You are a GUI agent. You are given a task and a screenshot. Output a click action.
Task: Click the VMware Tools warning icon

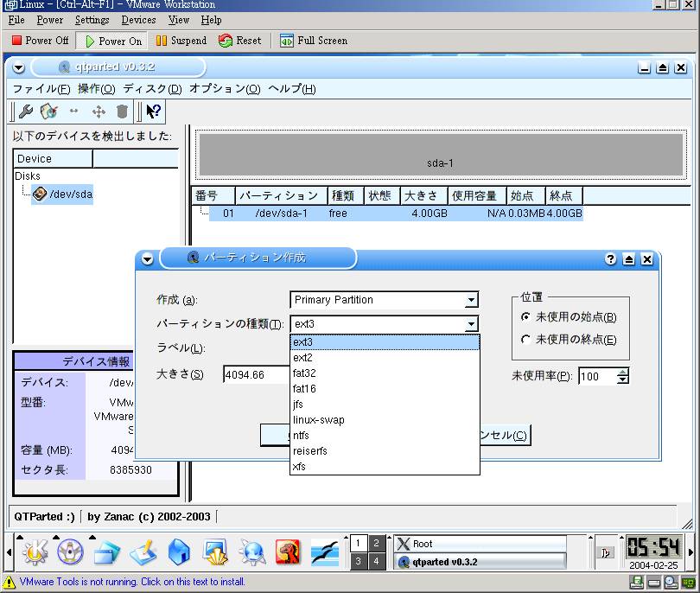tap(9, 582)
